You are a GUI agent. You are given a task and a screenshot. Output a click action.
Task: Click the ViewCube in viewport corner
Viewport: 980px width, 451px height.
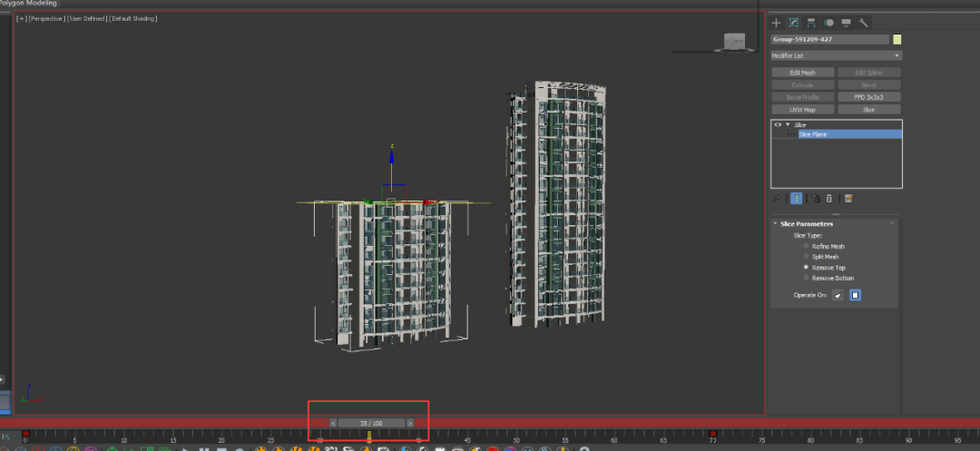point(734,41)
